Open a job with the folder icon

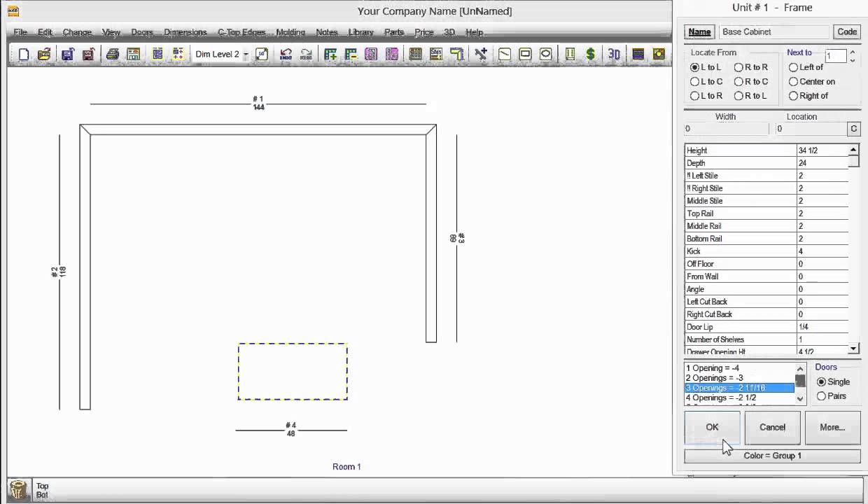coord(44,54)
